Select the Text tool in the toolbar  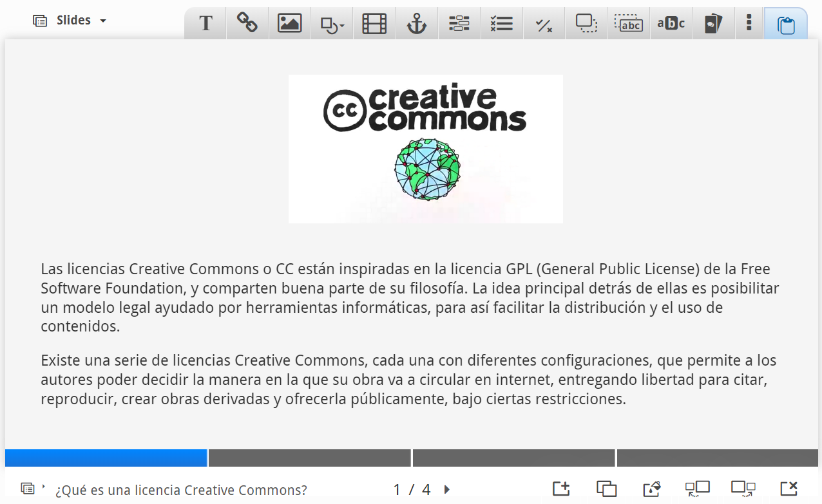coord(205,24)
